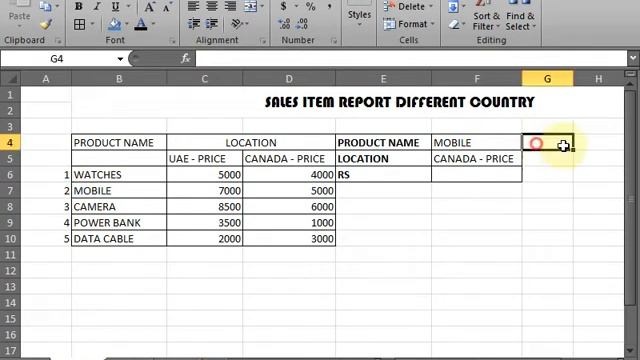Select row 10 header
640x360 pixels.
[x=10, y=239]
